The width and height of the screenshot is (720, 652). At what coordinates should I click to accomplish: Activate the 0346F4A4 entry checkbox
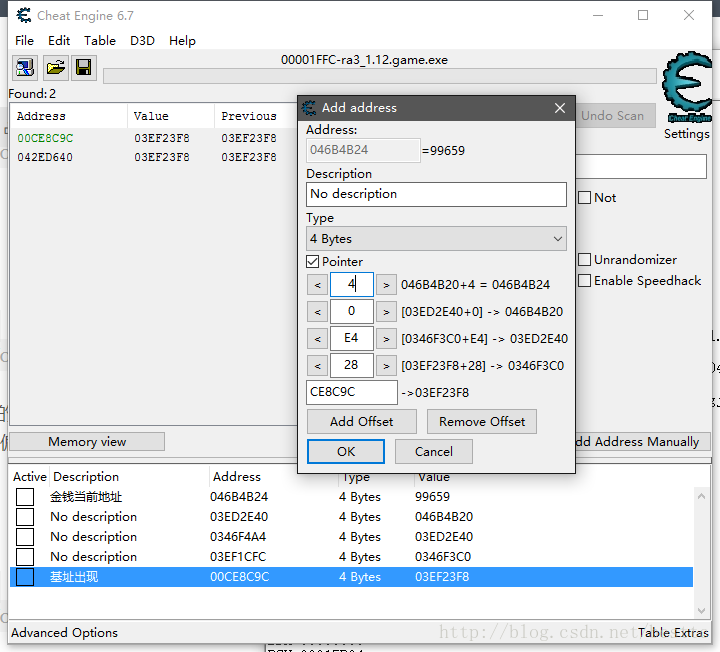tap(25, 537)
